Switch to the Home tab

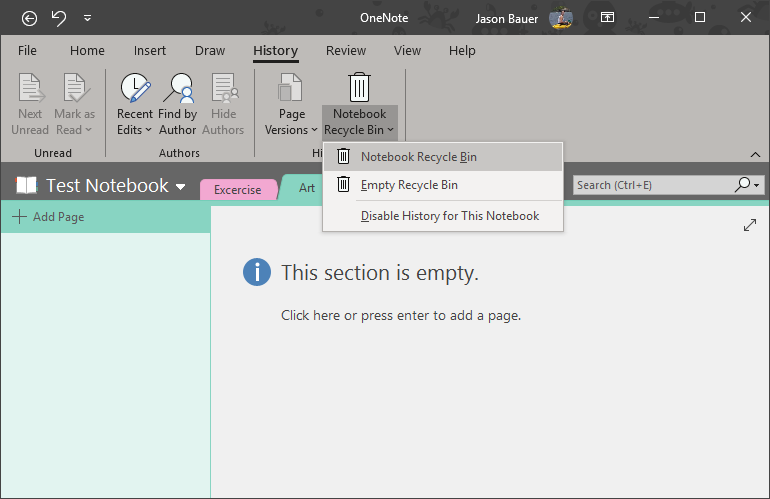click(x=87, y=51)
